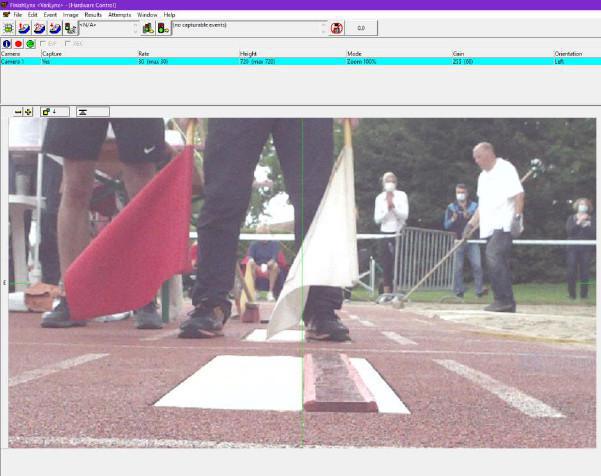Screen dimensions: 601x476
Task: Click the Rate '30 (max 30)' cell
Action: 153,61
